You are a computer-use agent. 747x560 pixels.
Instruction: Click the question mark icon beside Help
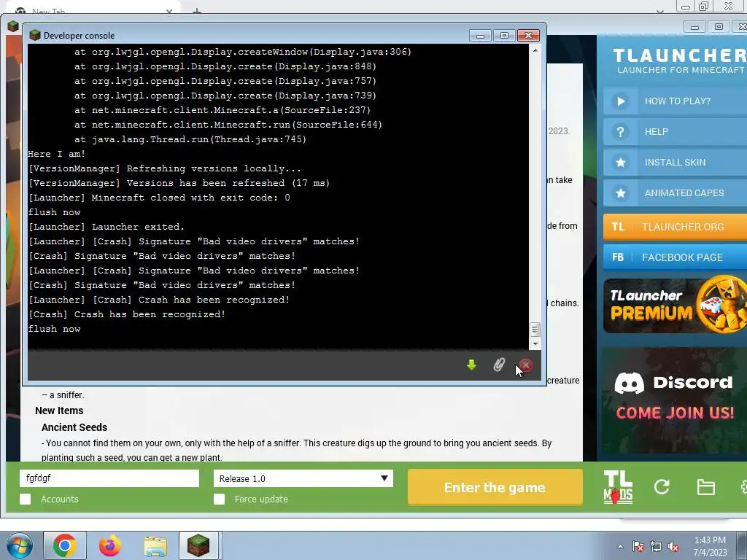click(x=620, y=132)
